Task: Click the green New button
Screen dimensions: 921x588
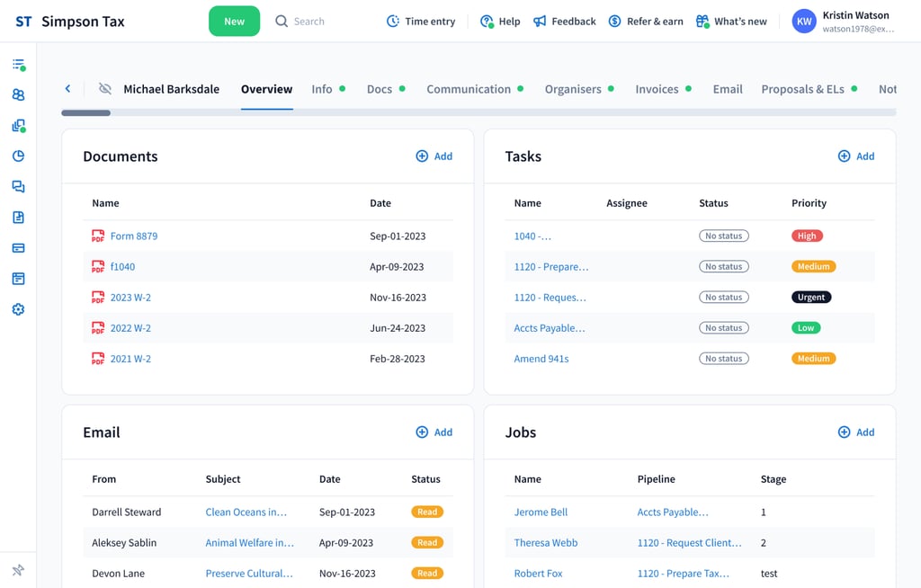Action: [234, 22]
